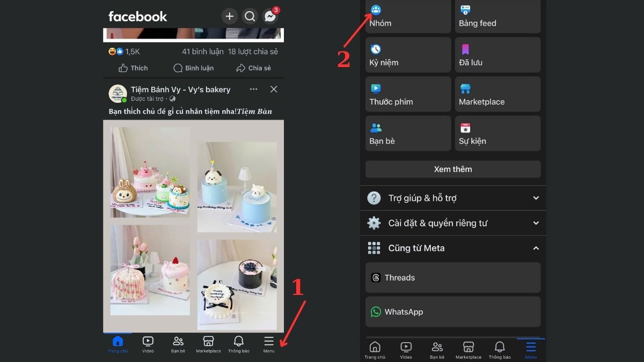Open Threads under Cũng từ Meta

point(452,277)
